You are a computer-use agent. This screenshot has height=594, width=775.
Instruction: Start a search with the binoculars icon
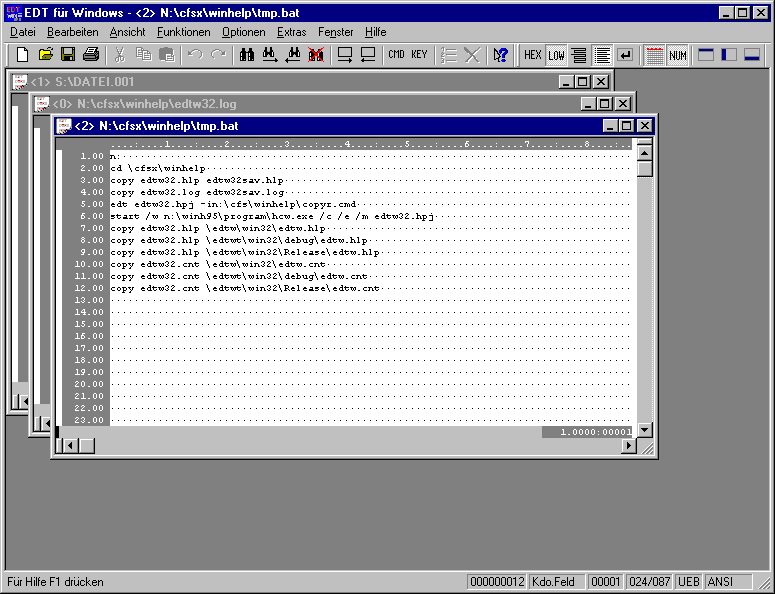246,55
